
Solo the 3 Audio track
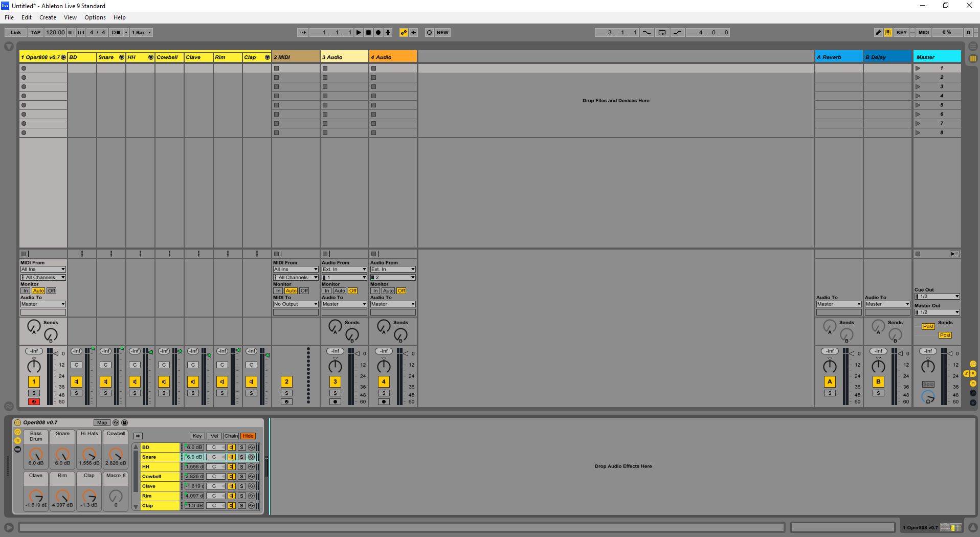[x=335, y=393]
